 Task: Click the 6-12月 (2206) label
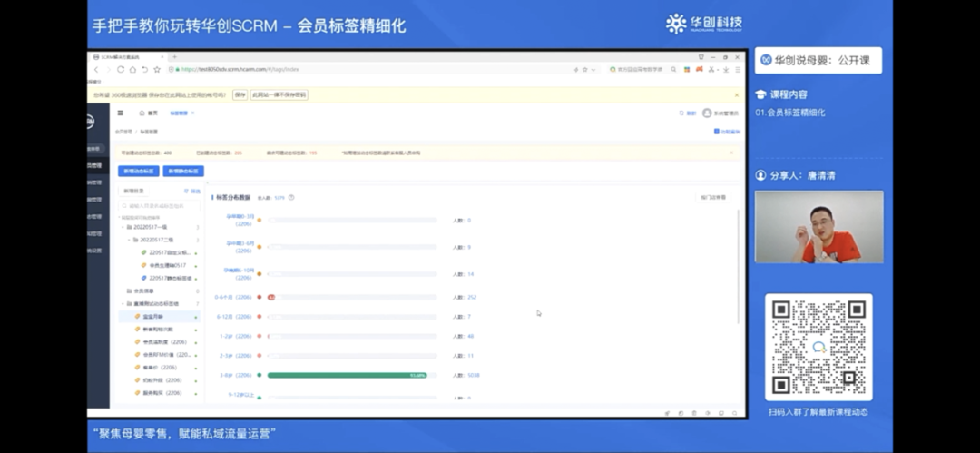click(x=234, y=317)
